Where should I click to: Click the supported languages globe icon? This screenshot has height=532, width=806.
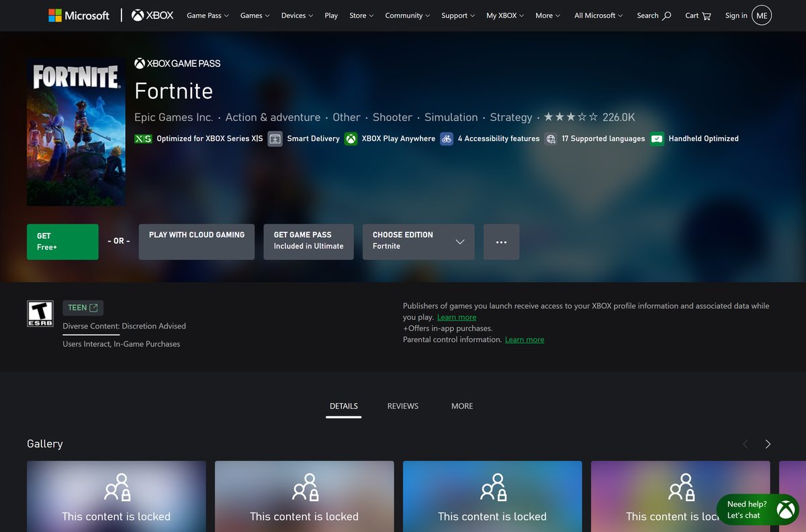(x=551, y=138)
